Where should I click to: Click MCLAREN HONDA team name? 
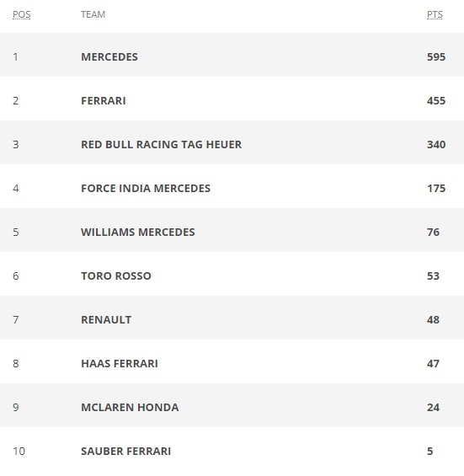pos(130,408)
